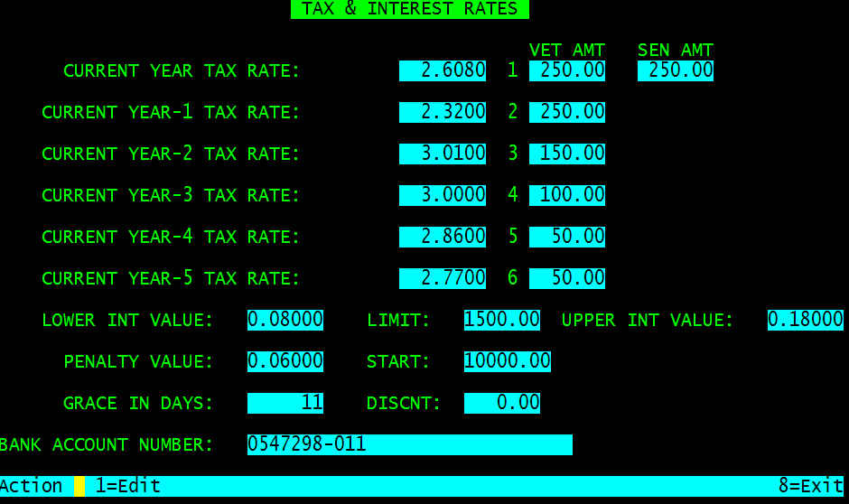Click the Current Year-4 Tax Rate value 2.8600
The image size is (849, 504).
pos(443,237)
